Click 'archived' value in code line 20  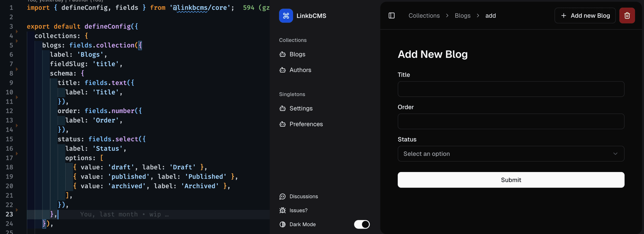(127, 186)
